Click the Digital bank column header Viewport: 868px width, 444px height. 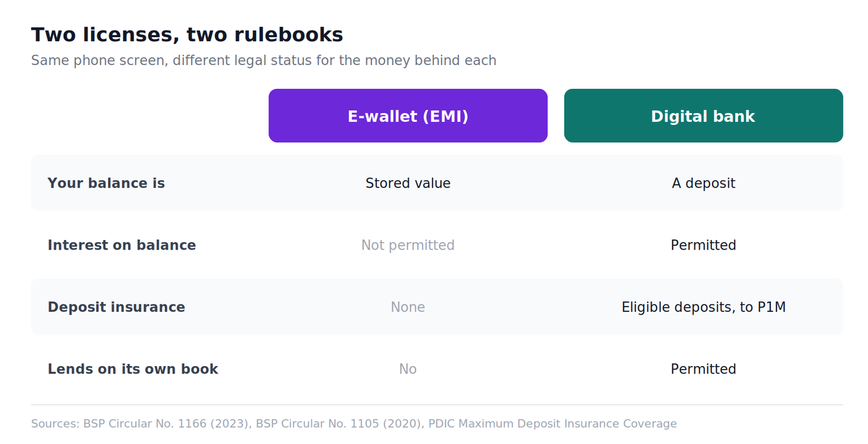pyautogui.click(x=703, y=116)
